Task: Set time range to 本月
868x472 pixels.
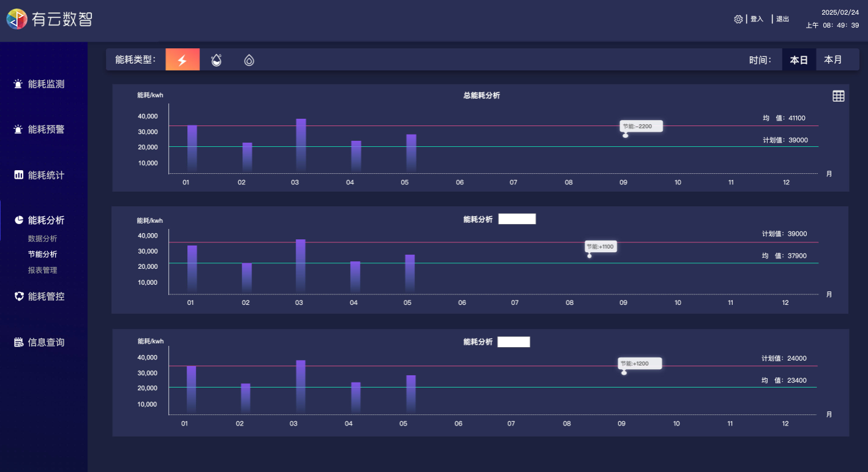Action: tap(833, 60)
